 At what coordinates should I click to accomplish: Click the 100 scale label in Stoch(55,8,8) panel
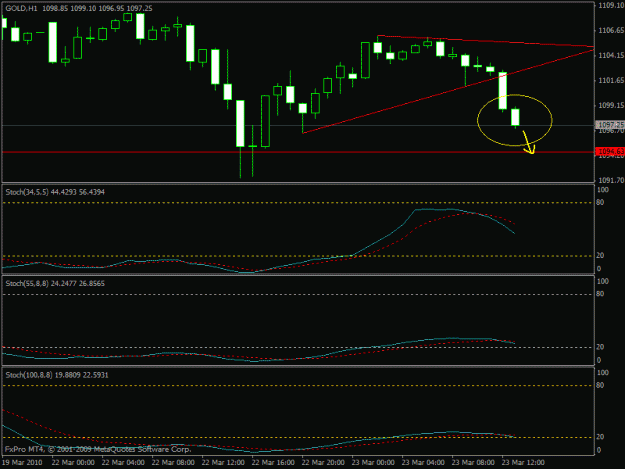coord(603,281)
